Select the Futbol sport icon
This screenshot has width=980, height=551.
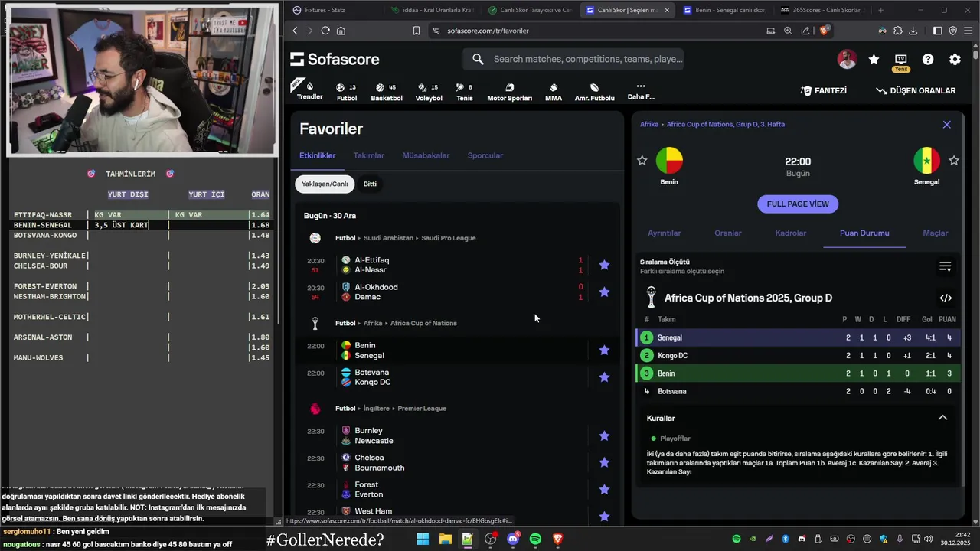click(347, 92)
